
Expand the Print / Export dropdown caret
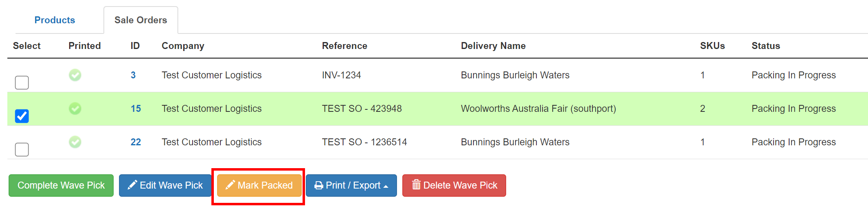coord(386,186)
